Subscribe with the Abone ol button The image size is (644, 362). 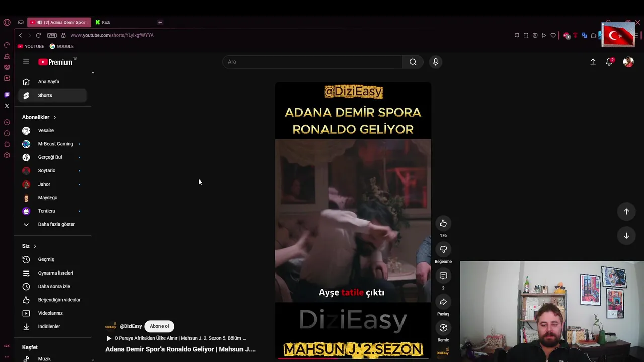click(159, 326)
